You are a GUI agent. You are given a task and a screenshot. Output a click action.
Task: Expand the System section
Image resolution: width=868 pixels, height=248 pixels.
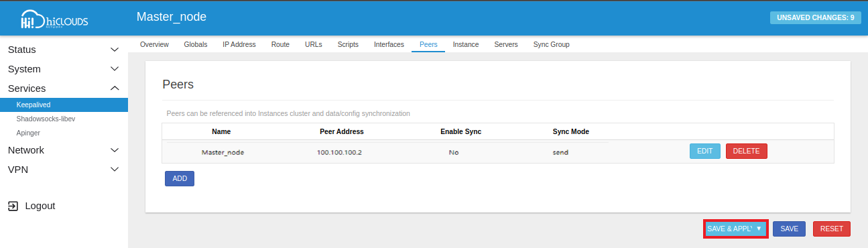[64, 69]
